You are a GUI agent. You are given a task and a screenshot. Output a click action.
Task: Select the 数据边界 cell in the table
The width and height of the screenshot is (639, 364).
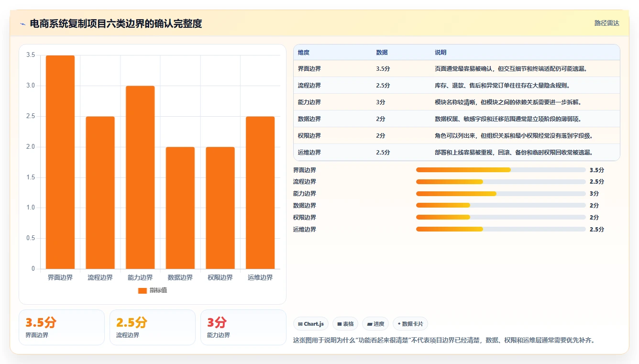click(x=309, y=119)
